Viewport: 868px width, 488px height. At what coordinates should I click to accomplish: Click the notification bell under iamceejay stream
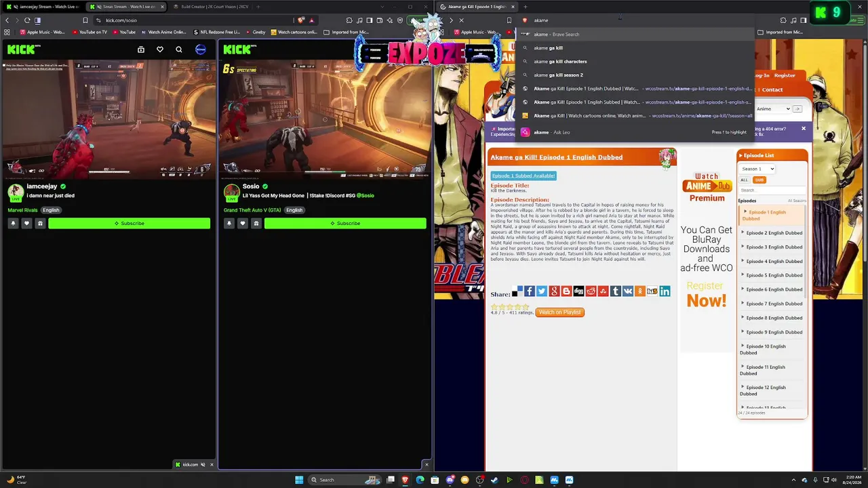tap(13, 223)
